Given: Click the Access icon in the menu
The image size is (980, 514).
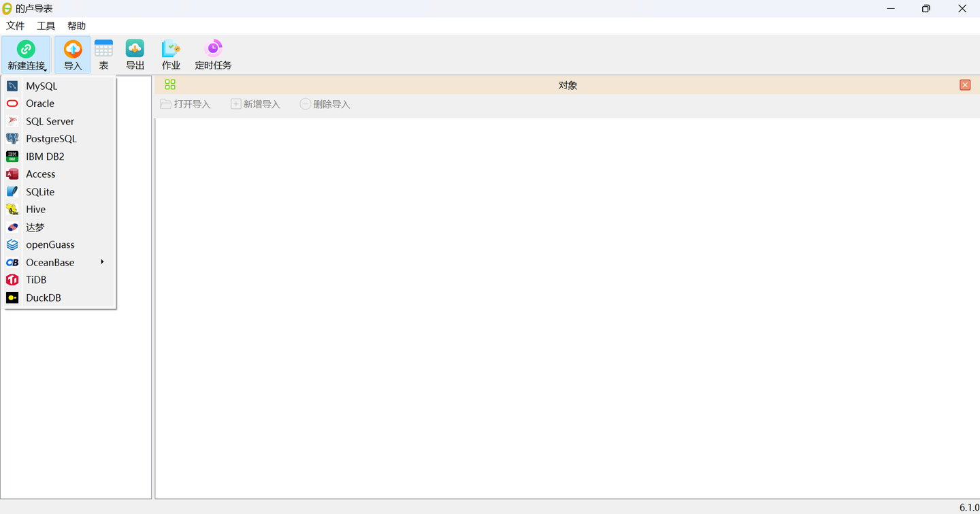Looking at the screenshot, I should point(12,174).
